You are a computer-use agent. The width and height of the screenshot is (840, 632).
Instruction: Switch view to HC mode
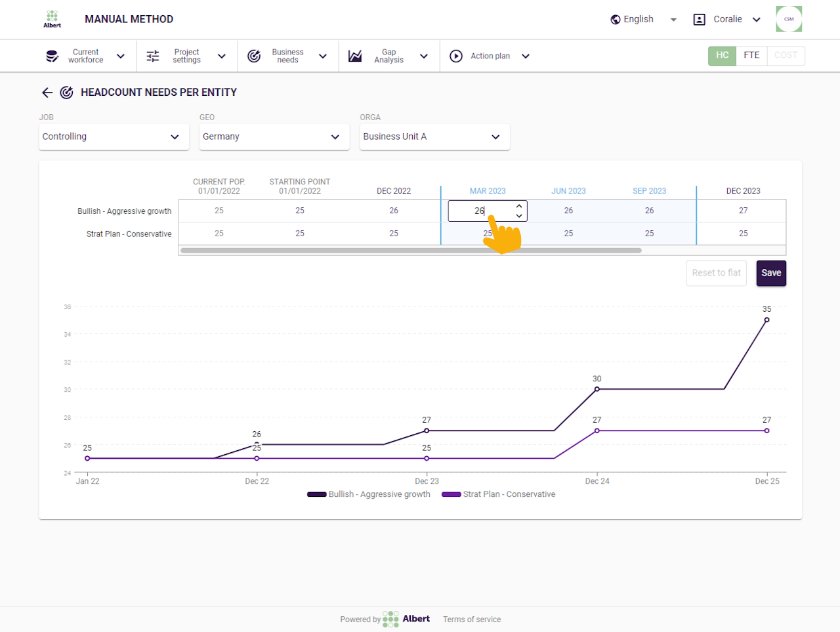(x=722, y=56)
